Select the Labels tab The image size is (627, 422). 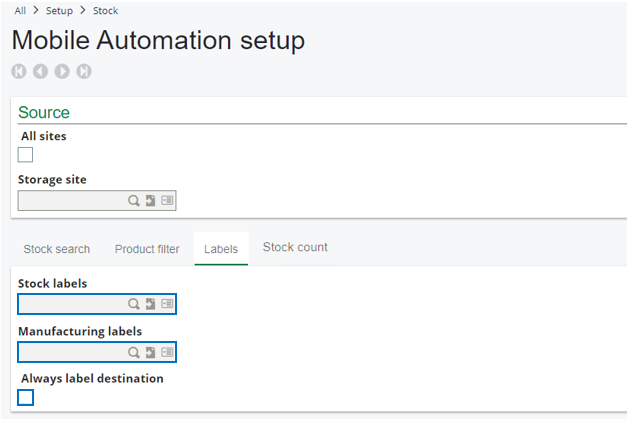point(221,249)
